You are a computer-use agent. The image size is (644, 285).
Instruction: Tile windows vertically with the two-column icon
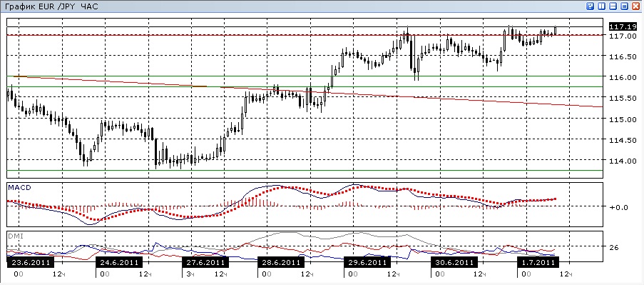(x=602, y=6)
